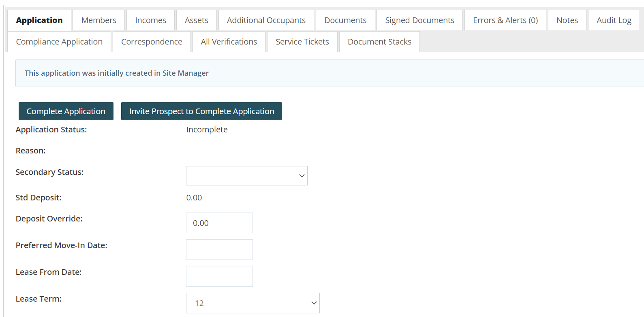Screen dimensions: 644x317
Task: Open the Members tab
Action: [x=98, y=20]
